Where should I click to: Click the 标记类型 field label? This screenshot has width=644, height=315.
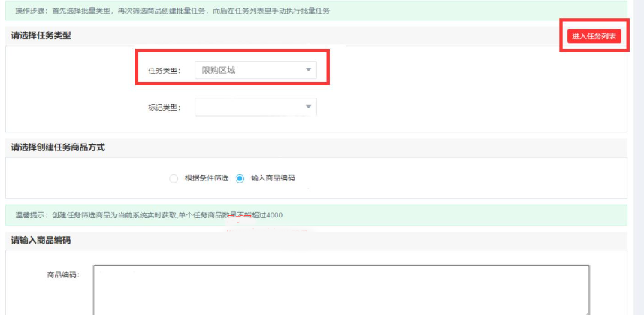[x=165, y=108]
